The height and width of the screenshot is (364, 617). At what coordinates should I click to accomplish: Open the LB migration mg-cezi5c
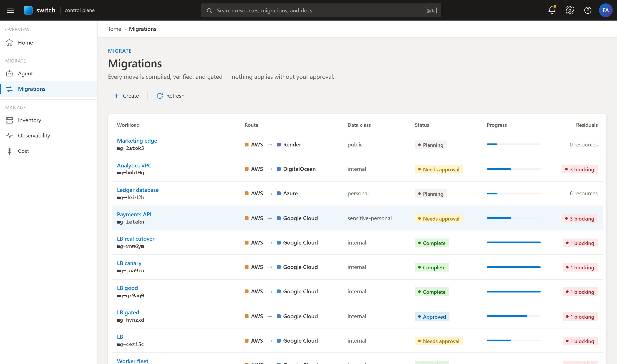[120, 337]
